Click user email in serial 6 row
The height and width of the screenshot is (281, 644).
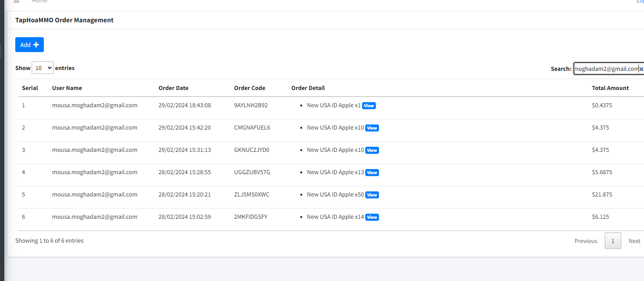[x=95, y=217]
